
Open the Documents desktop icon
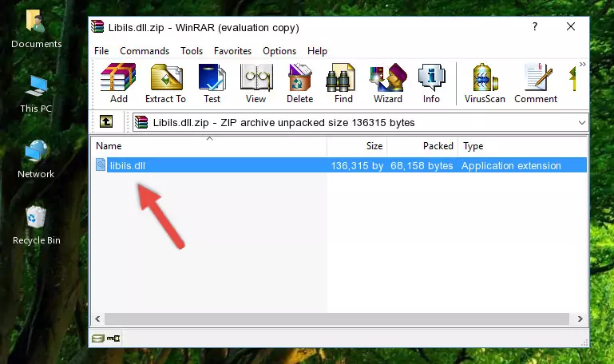[x=37, y=29]
